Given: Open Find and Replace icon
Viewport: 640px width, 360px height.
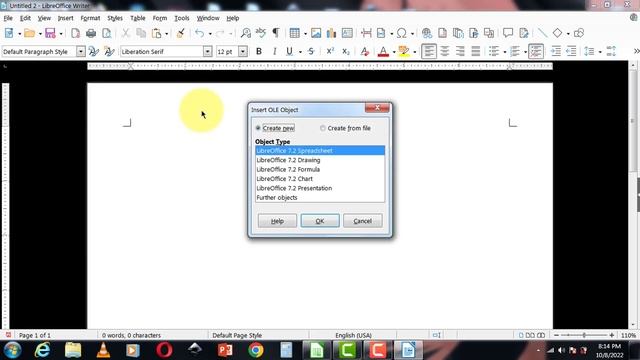Looking at the screenshot, I should [246, 33].
